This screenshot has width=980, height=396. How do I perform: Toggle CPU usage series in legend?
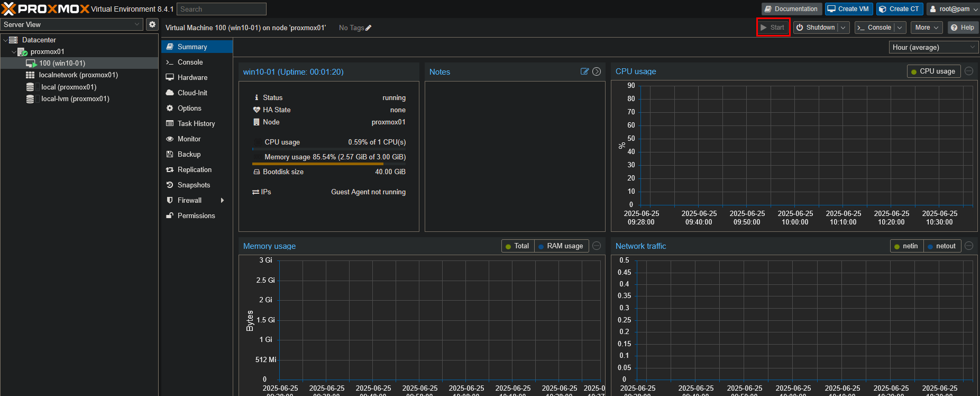pyautogui.click(x=933, y=71)
